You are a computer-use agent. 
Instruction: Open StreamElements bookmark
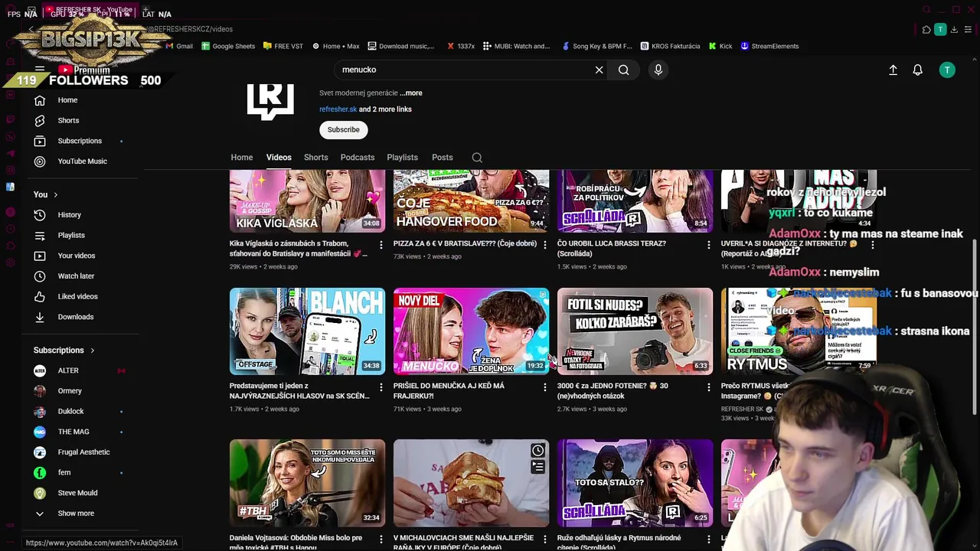pos(769,47)
